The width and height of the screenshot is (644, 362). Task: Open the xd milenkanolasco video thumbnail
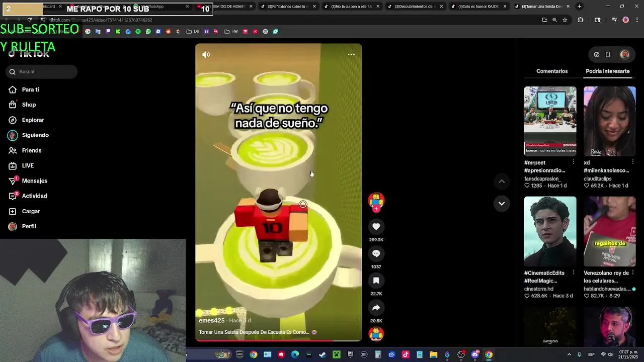(609, 121)
